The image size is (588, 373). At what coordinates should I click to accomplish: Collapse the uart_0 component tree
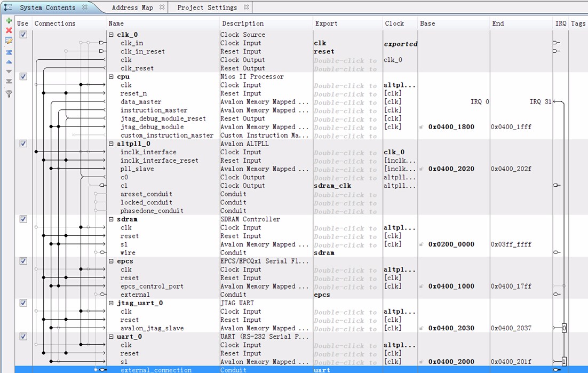click(x=111, y=336)
